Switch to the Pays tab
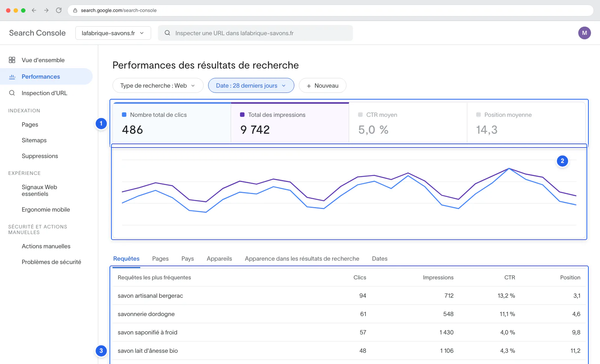 [x=187, y=259]
